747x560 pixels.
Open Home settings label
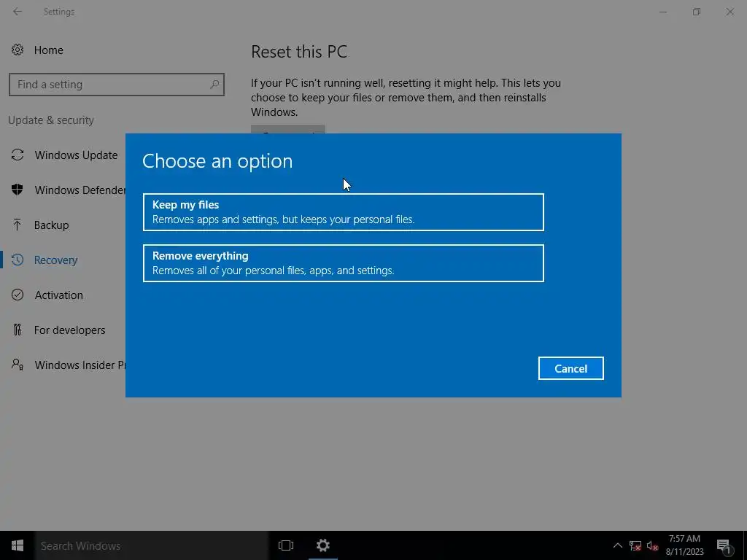pyautogui.click(x=49, y=50)
